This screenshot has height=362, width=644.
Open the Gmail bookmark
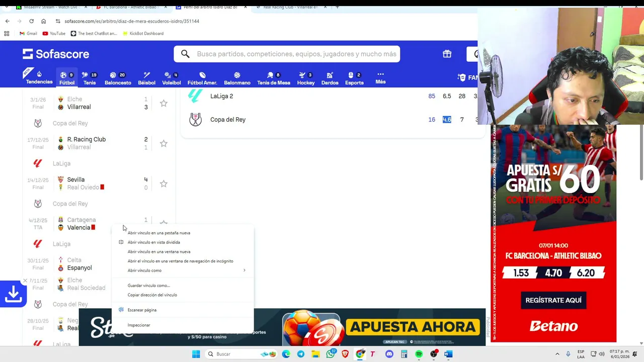point(28,33)
